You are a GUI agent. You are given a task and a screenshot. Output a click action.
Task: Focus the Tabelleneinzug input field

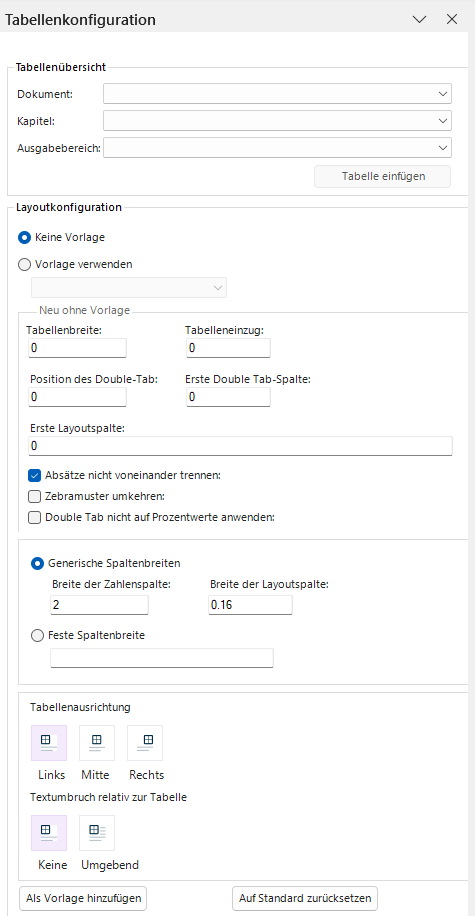[228, 348]
